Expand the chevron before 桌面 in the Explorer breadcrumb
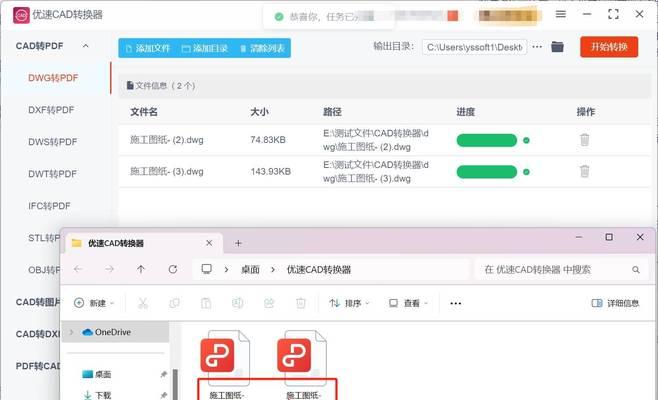The height and width of the screenshot is (400, 658). [x=227, y=269]
